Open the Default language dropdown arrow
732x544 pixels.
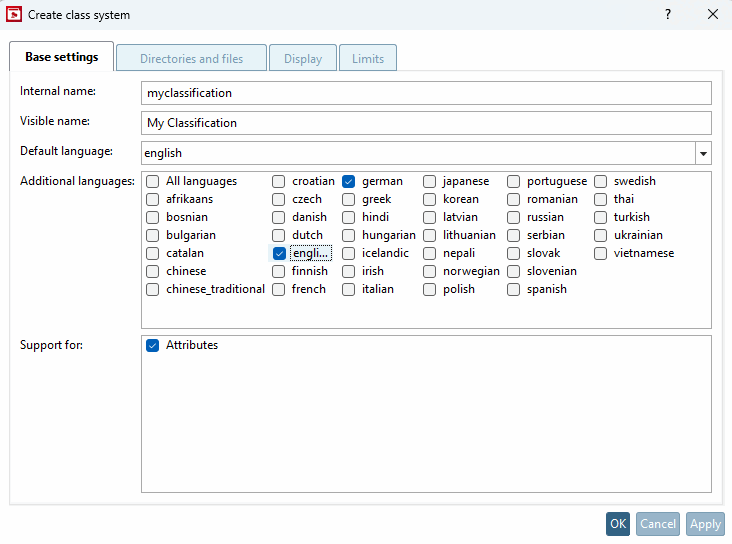click(703, 153)
